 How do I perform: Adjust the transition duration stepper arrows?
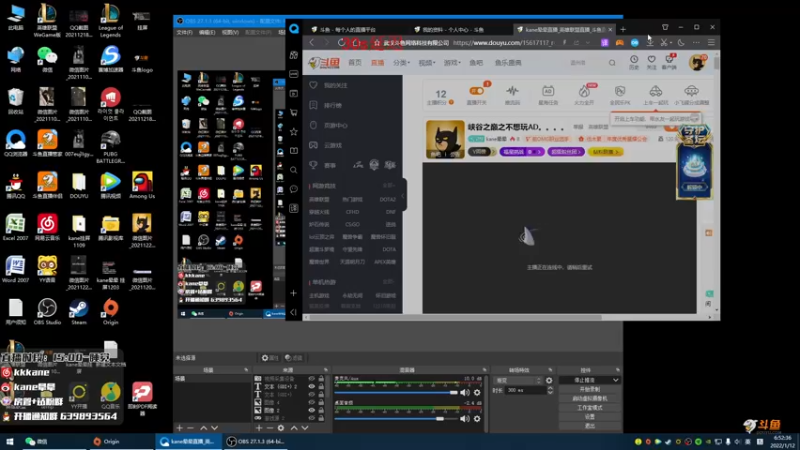pos(550,390)
